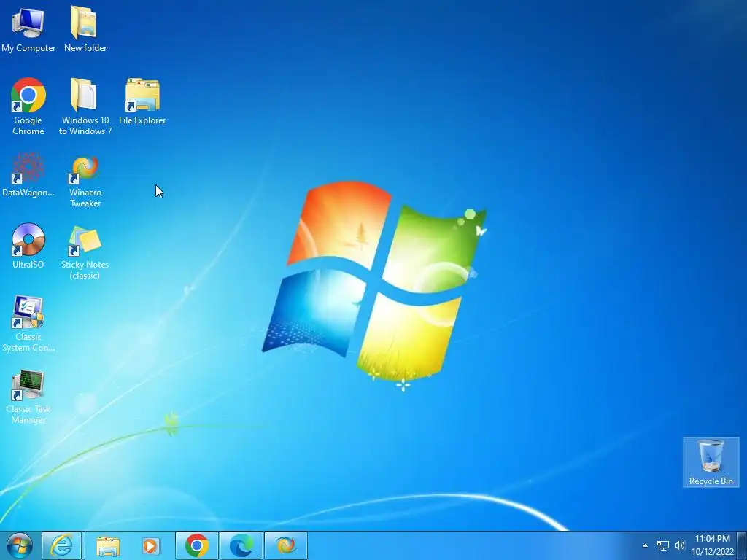Image resolution: width=747 pixels, height=560 pixels.
Task: Select the Google Chrome desktop shortcut
Action: click(28, 106)
